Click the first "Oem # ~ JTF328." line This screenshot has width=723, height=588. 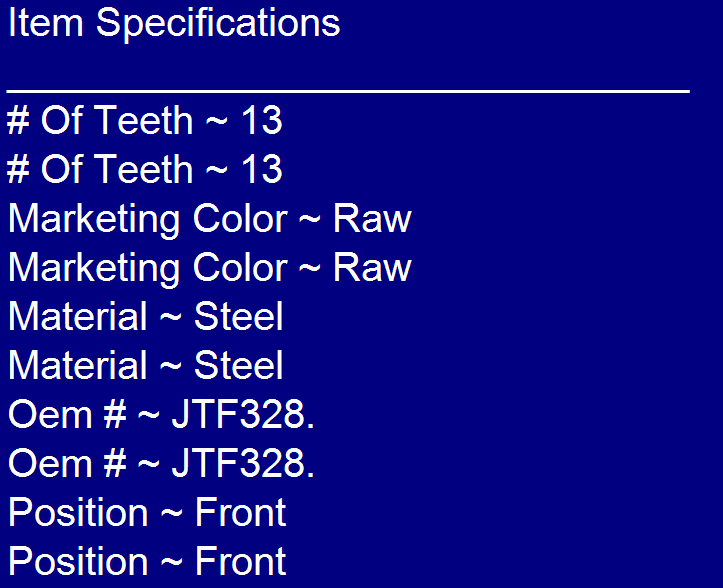point(161,415)
